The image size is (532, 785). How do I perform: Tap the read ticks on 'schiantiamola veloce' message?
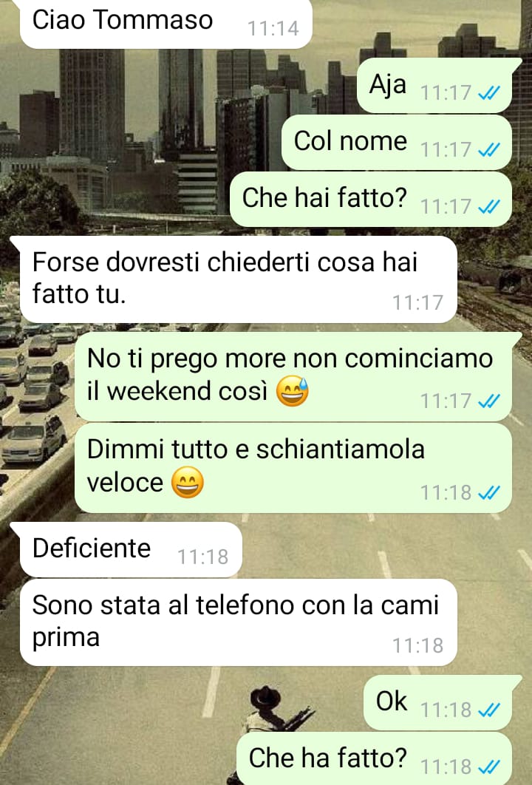pos(489,493)
